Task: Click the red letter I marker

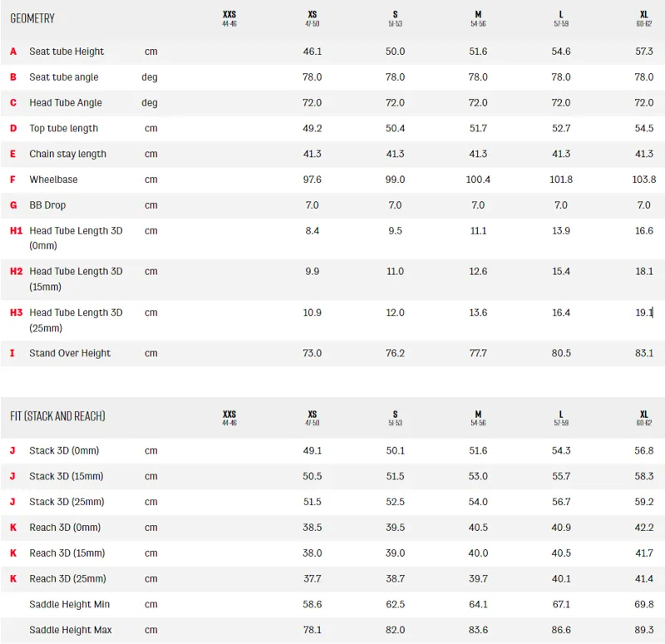Action: [x=12, y=353]
